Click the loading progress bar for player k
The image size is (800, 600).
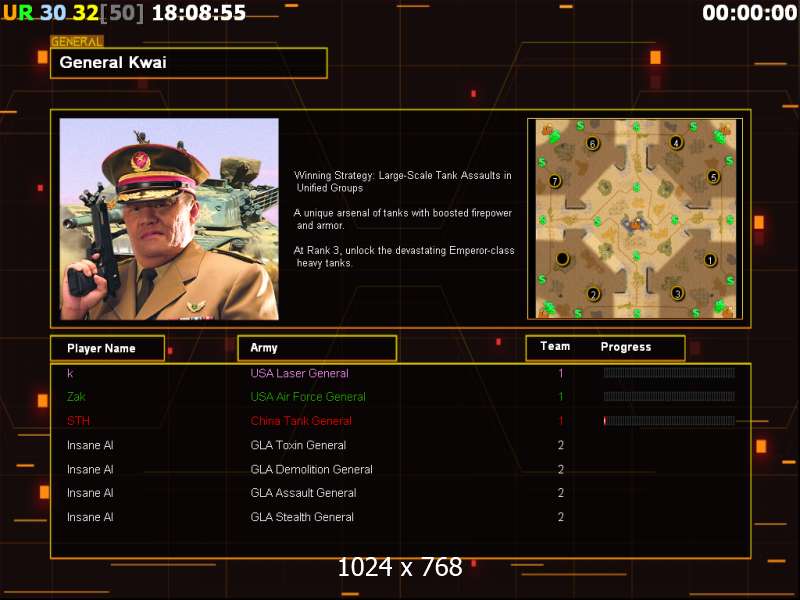(669, 373)
